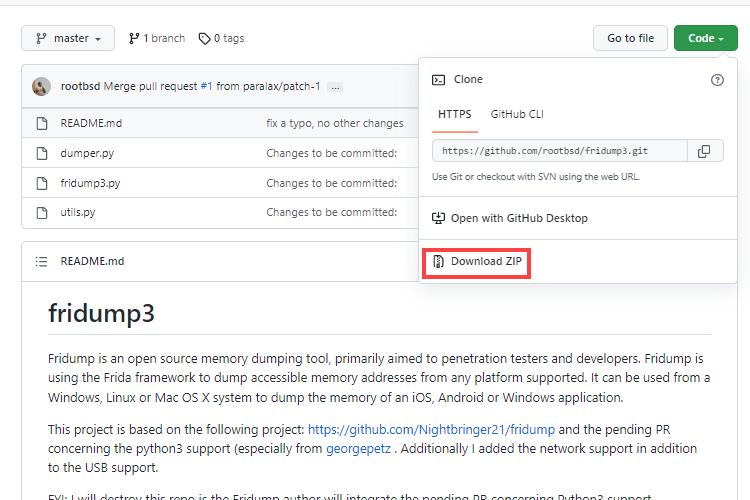The width and height of the screenshot is (750, 500).
Task: Open the clone help question mark icon
Action: pyautogui.click(x=717, y=80)
